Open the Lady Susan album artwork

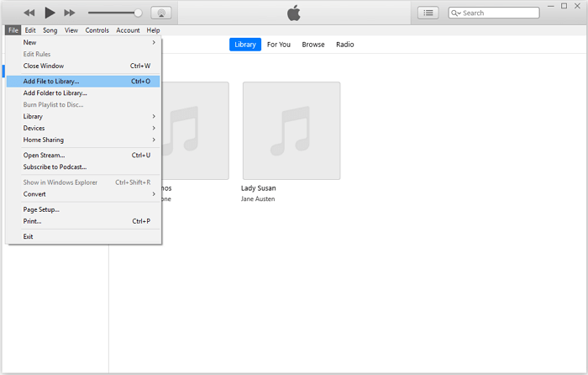tap(291, 130)
